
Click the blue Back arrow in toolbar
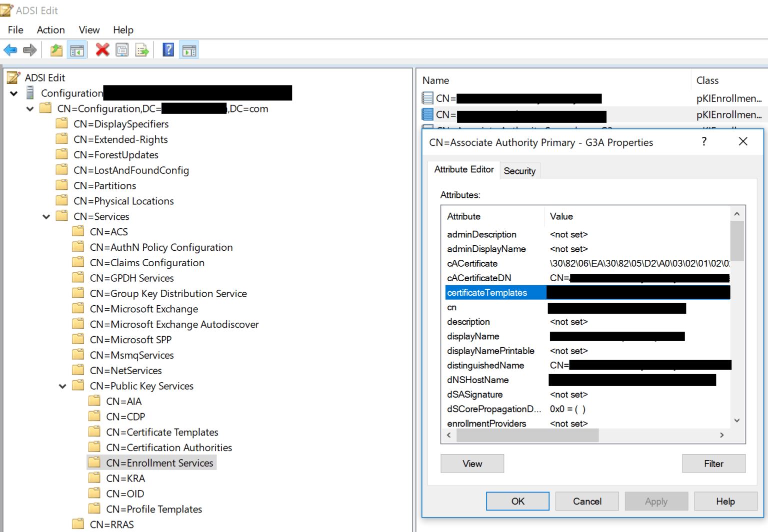10,50
